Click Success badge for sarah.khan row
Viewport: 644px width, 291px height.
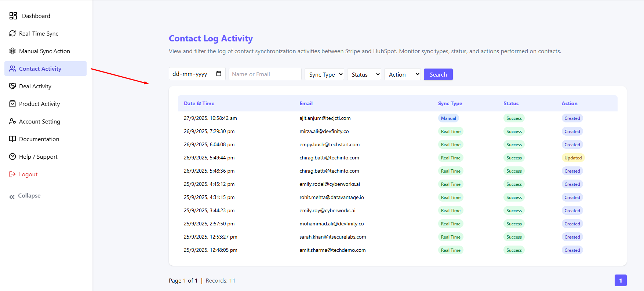514,237
